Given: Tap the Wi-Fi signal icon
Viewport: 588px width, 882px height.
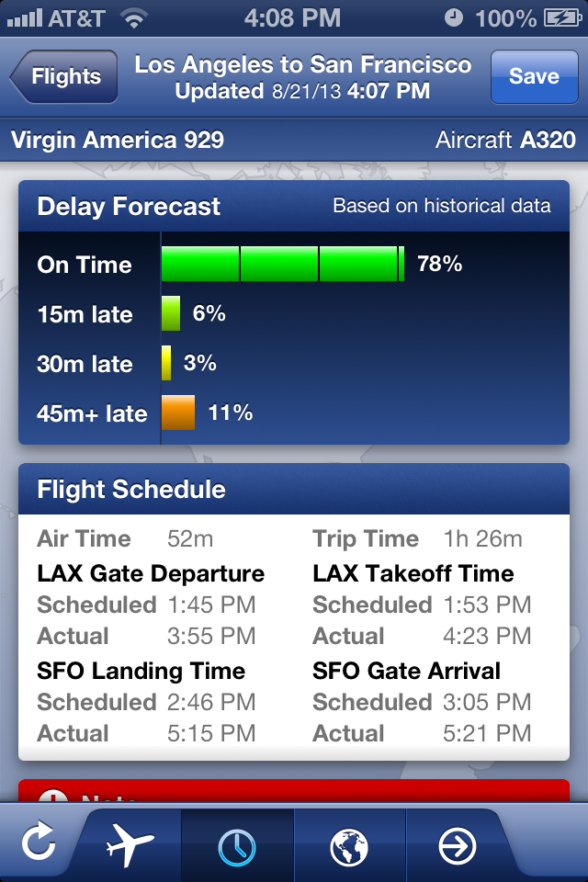Looking at the screenshot, I should pyautogui.click(x=134, y=18).
